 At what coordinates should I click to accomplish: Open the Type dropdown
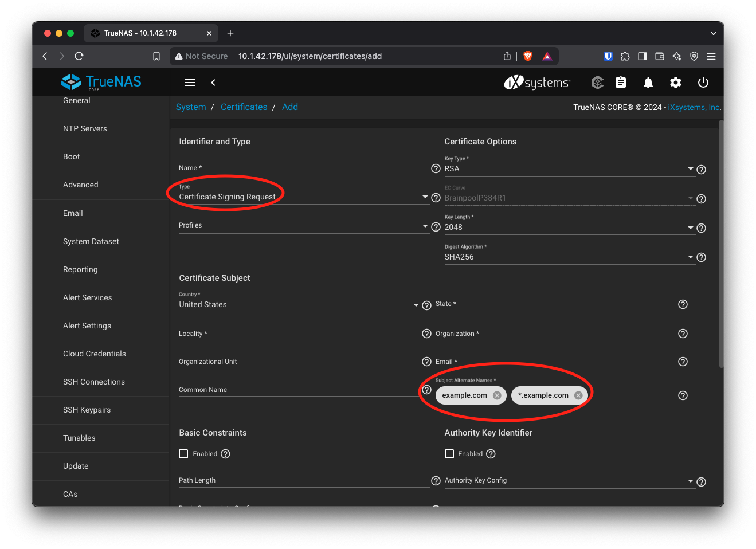pos(304,197)
